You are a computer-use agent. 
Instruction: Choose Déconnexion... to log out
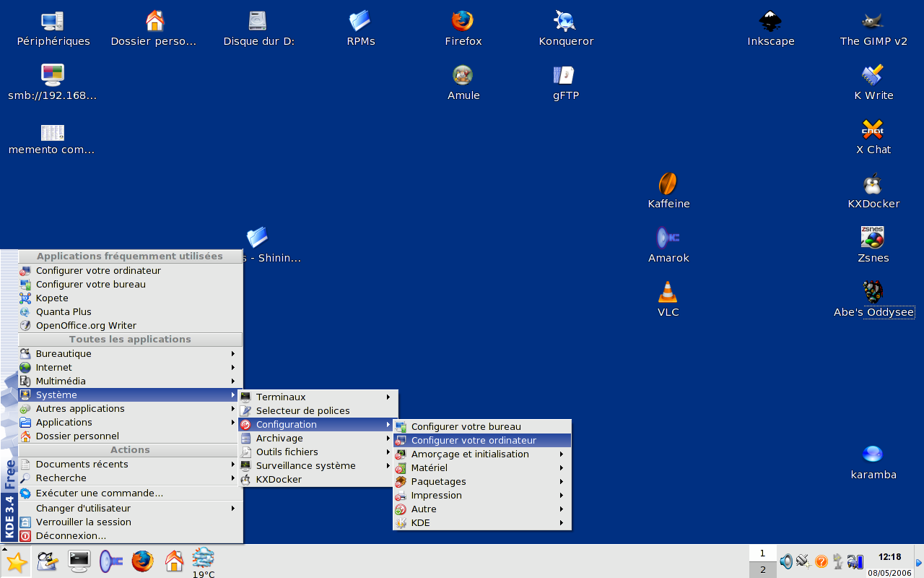coord(131,536)
